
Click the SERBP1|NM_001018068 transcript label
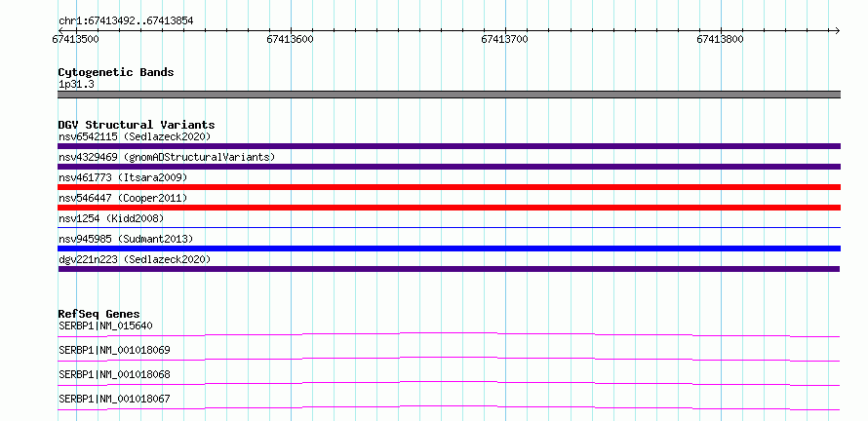[x=114, y=374]
